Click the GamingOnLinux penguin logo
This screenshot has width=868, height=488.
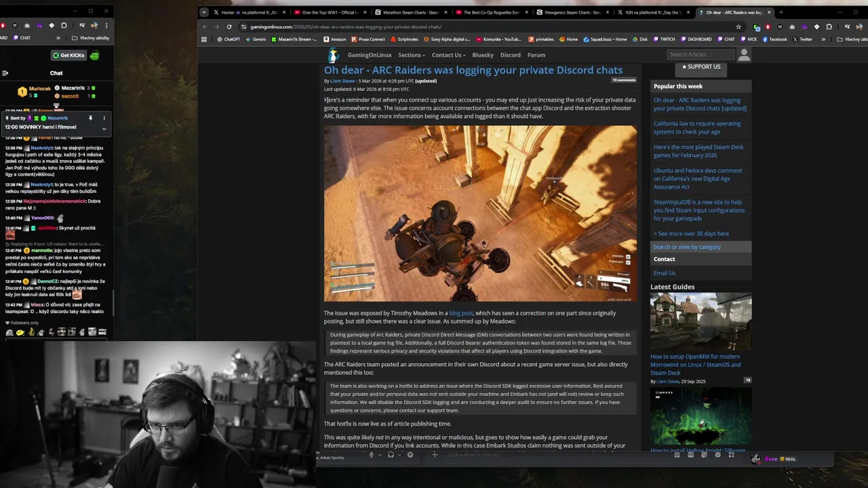pos(333,55)
